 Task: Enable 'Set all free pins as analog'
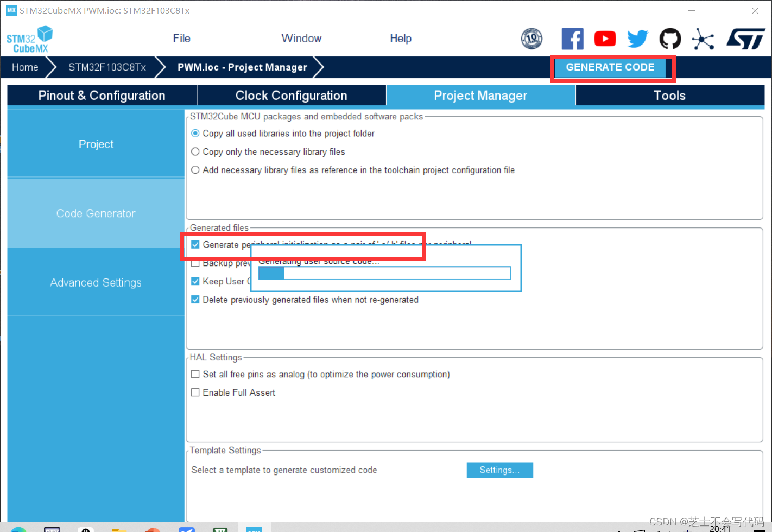(x=195, y=374)
